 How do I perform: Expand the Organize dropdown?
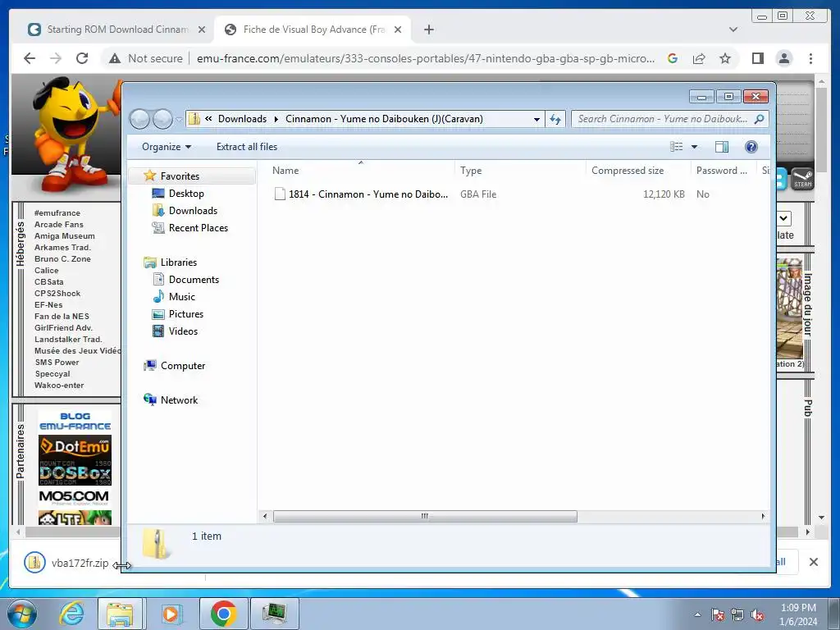pyautogui.click(x=166, y=147)
